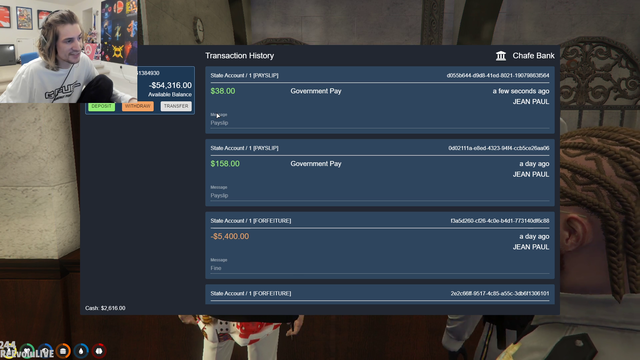Click the streamer webcam overlay
The height and width of the screenshot is (360, 640).
[x=69, y=51]
